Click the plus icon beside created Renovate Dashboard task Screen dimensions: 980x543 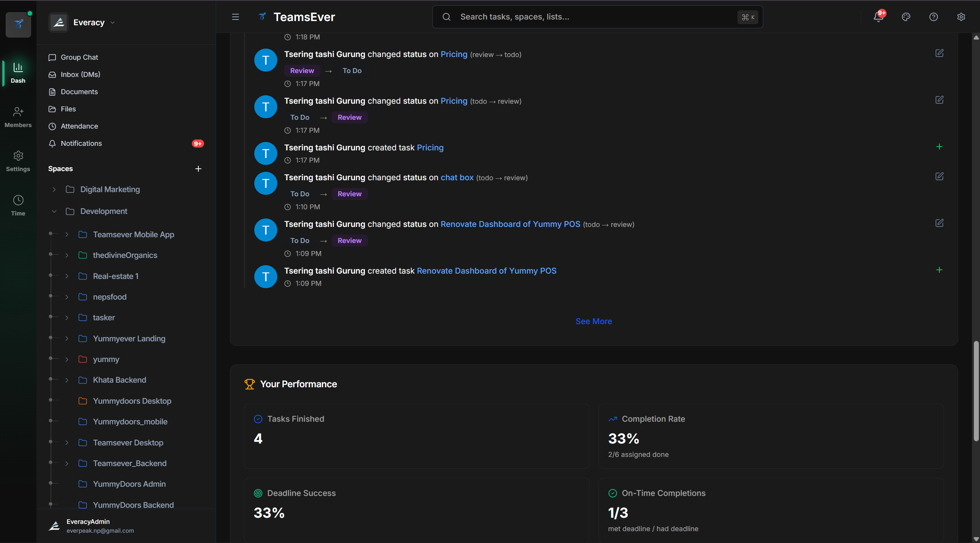click(939, 270)
